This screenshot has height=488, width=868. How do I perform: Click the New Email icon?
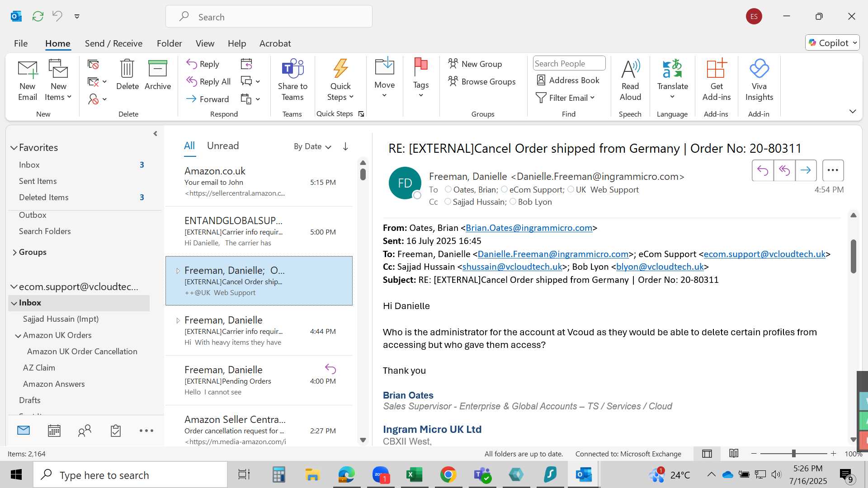point(27,69)
